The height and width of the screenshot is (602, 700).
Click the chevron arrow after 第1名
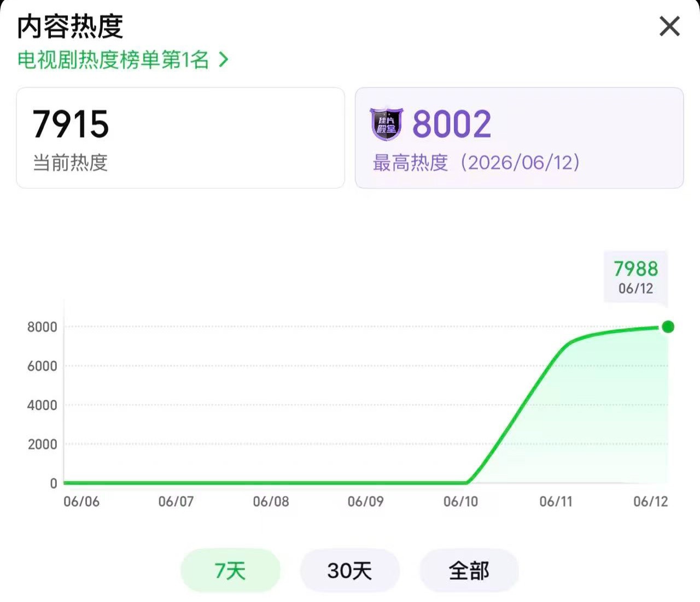[223, 60]
